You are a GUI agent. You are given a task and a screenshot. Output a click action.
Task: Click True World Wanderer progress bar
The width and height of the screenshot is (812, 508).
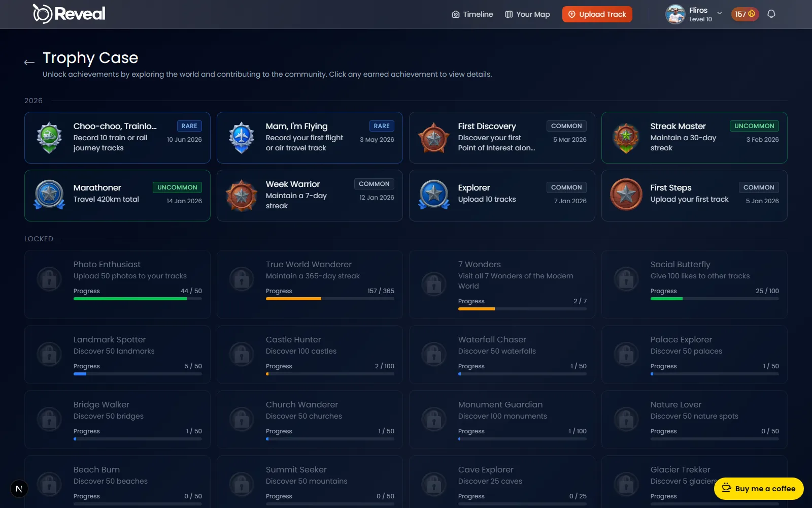coord(330,299)
